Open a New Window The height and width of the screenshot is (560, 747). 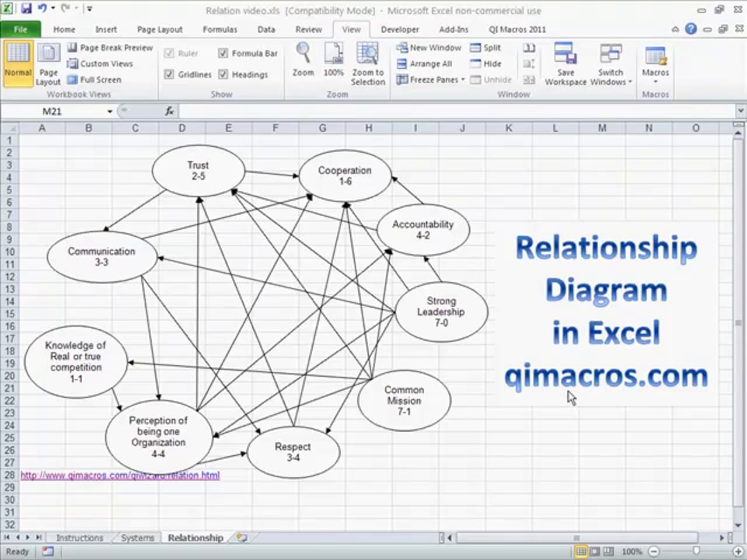(429, 48)
